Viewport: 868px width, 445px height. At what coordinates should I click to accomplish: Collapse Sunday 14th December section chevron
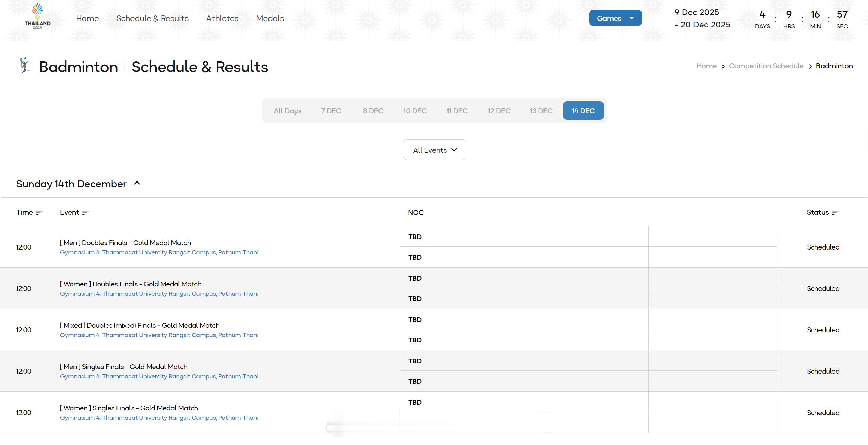coord(137,183)
